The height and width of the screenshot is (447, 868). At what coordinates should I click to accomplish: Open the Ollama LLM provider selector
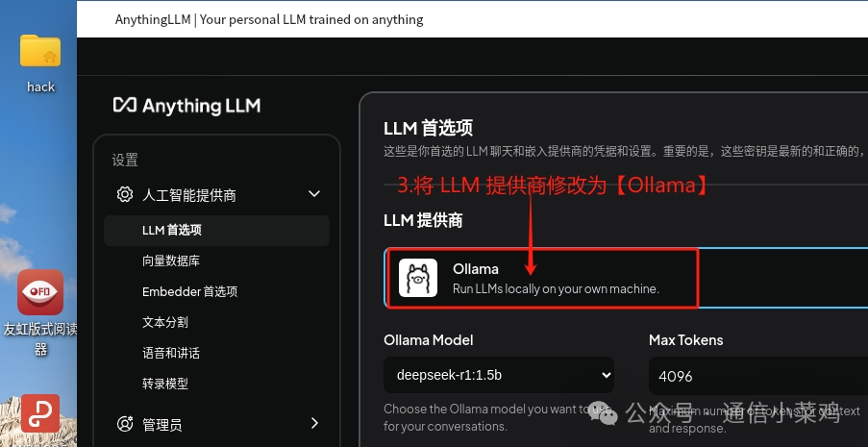[626, 278]
